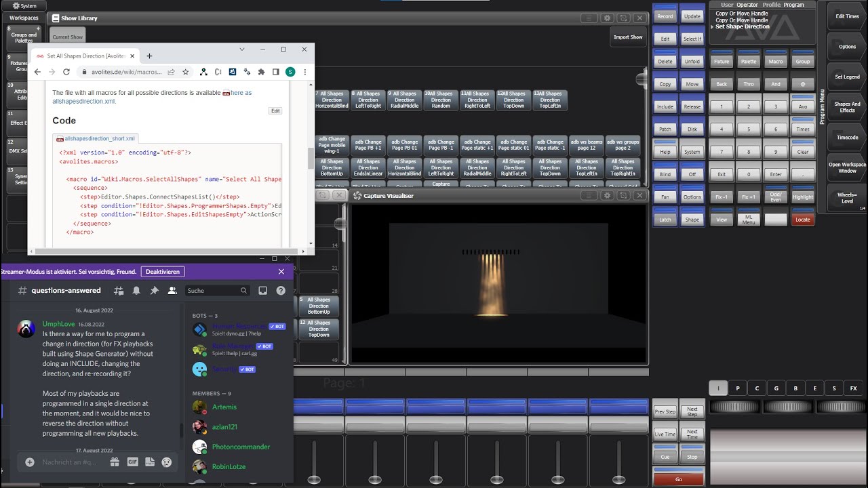
Task: Toggle the Discord member list icon
Action: coord(172,290)
